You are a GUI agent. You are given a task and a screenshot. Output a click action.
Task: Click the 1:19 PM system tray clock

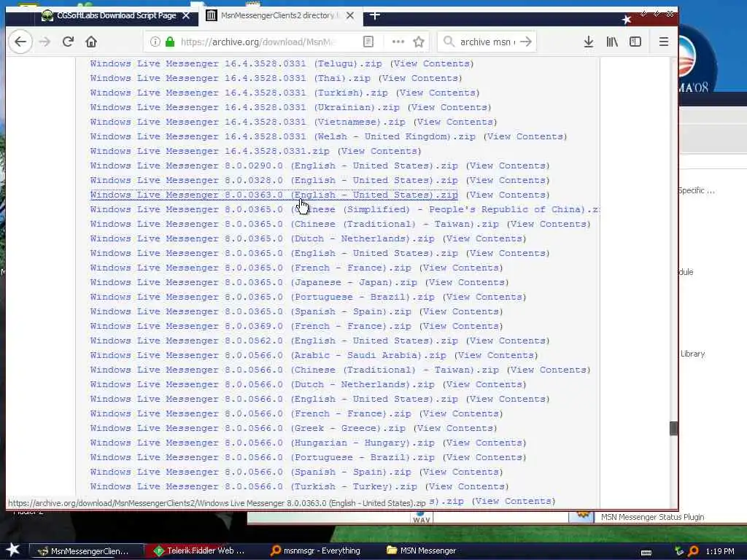pos(720,551)
